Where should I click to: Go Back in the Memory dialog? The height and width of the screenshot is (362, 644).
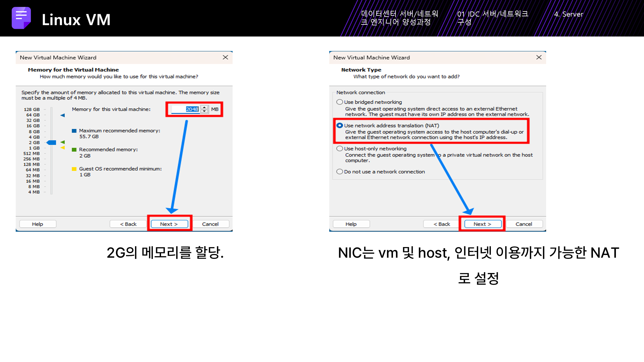click(x=128, y=224)
